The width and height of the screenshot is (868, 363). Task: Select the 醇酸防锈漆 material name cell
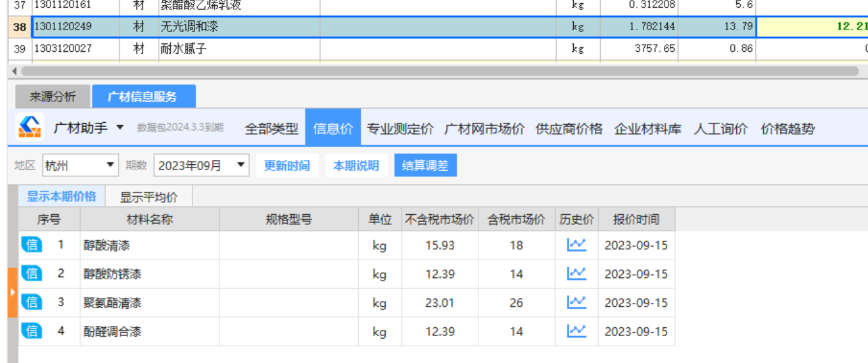pyautogui.click(x=150, y=274)
